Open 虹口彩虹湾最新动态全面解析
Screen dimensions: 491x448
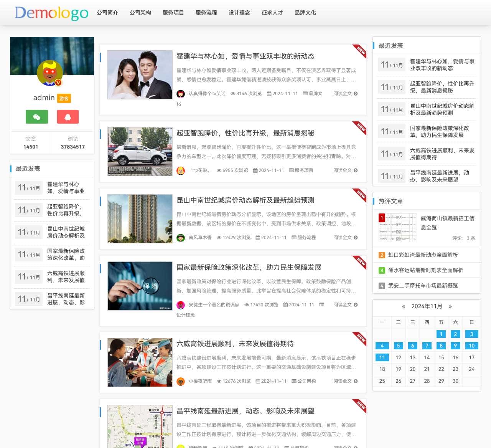coord(423,255)
